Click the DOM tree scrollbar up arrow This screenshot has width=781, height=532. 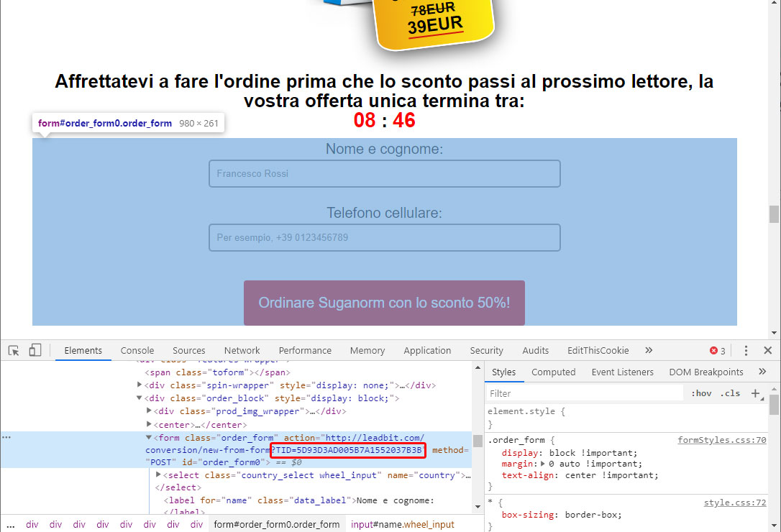point(478,367)
